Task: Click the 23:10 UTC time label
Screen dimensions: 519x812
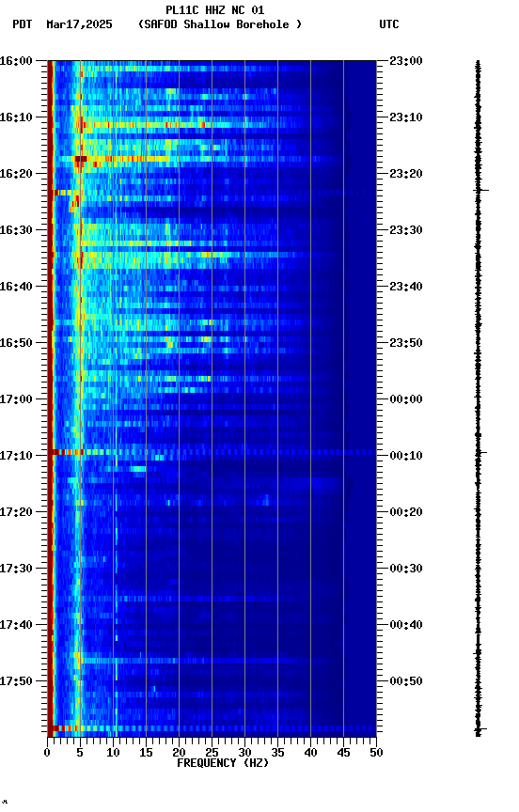Action: (406, 117)
